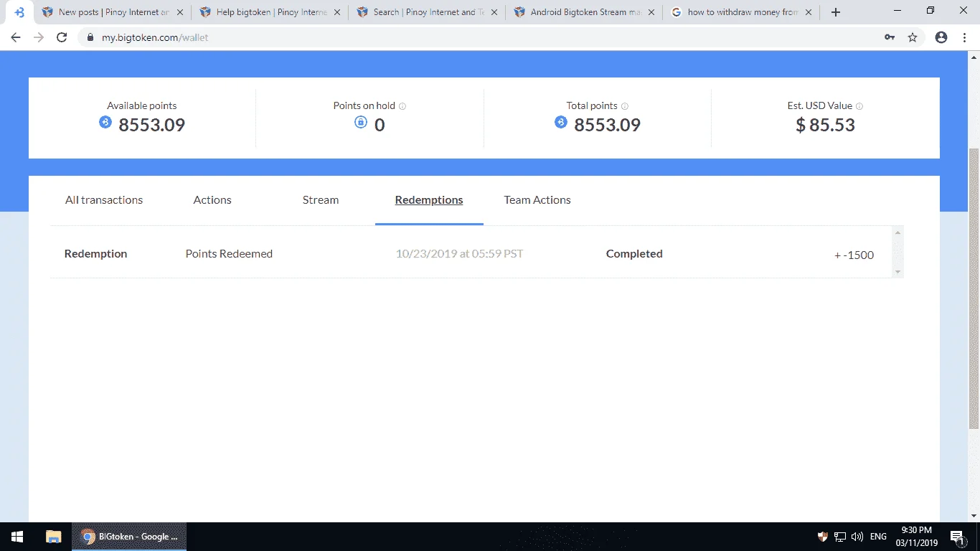Image resolution: width=980 pixels, height=551 pixels.
Task: Click the BIGtoken Chrome taskbar button
Action: (129, 537)
